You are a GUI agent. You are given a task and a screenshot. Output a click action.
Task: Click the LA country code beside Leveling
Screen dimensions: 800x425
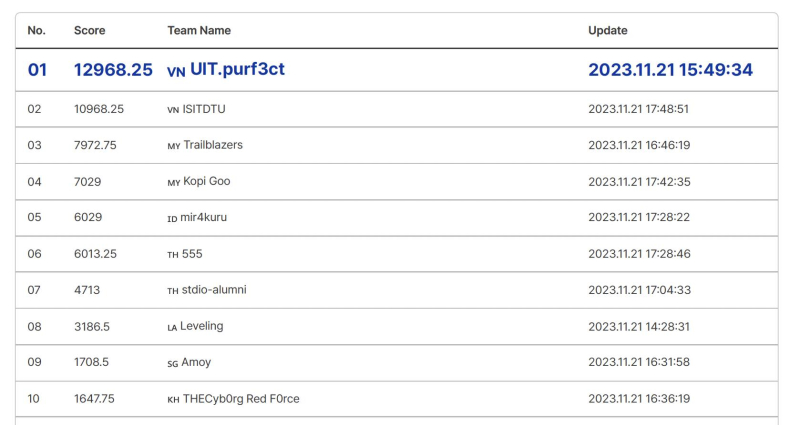pyautogui.click(x=172, y=328)
